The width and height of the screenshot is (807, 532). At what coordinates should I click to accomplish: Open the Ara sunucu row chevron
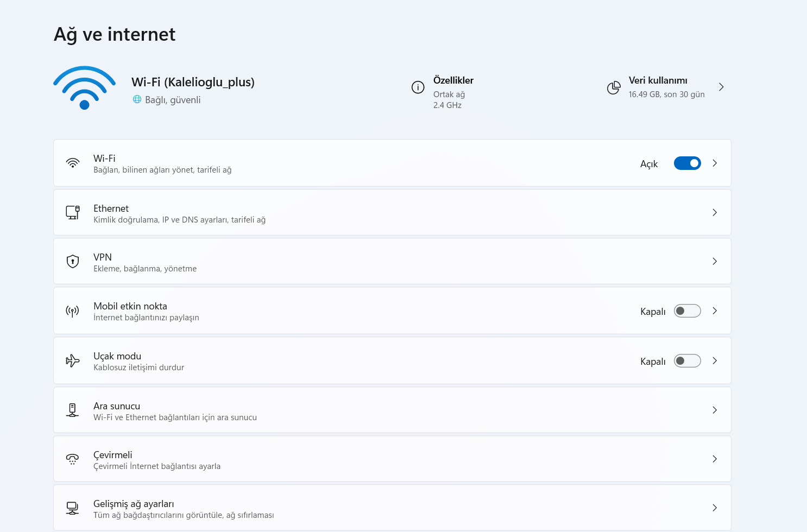(x=715, y=410)
